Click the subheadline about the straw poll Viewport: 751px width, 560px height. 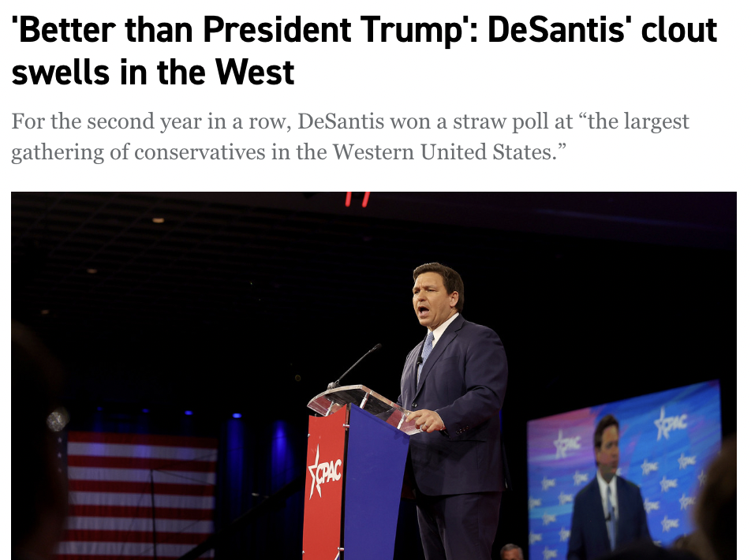(x=350, y=136)
